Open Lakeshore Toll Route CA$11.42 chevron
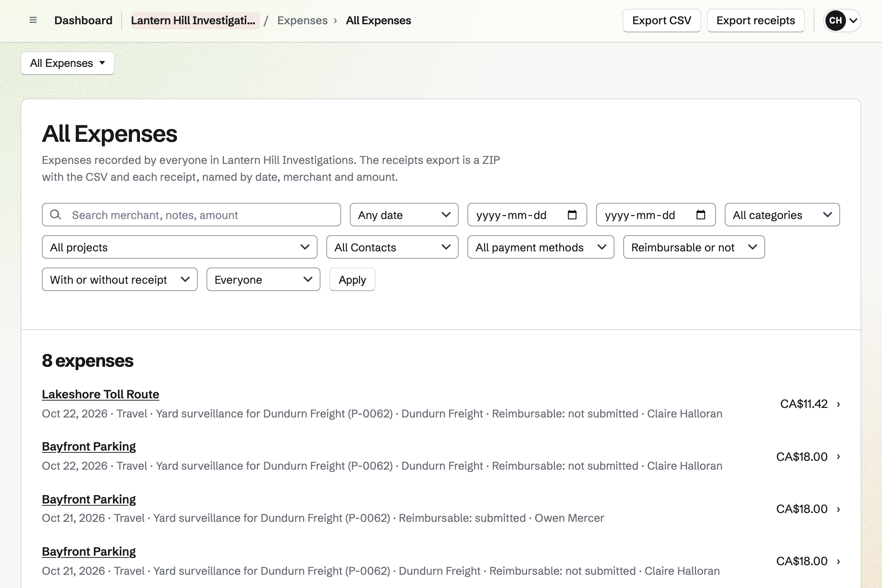The height and width of the screenshot is (588, 882). pos(839,404)
